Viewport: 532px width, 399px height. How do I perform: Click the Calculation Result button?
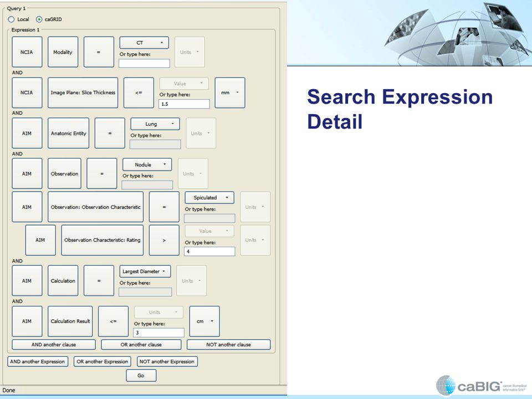coord(70,321)
